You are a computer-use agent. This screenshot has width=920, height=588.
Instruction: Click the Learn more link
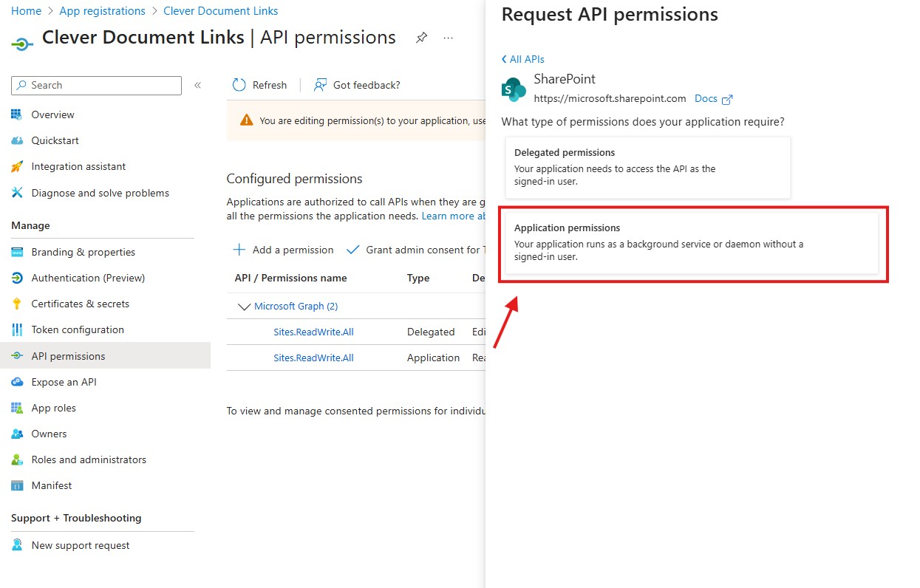[454, 216]
